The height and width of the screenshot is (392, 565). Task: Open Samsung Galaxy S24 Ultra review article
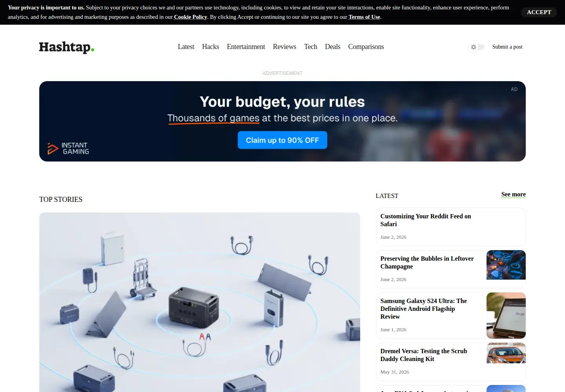423,309
